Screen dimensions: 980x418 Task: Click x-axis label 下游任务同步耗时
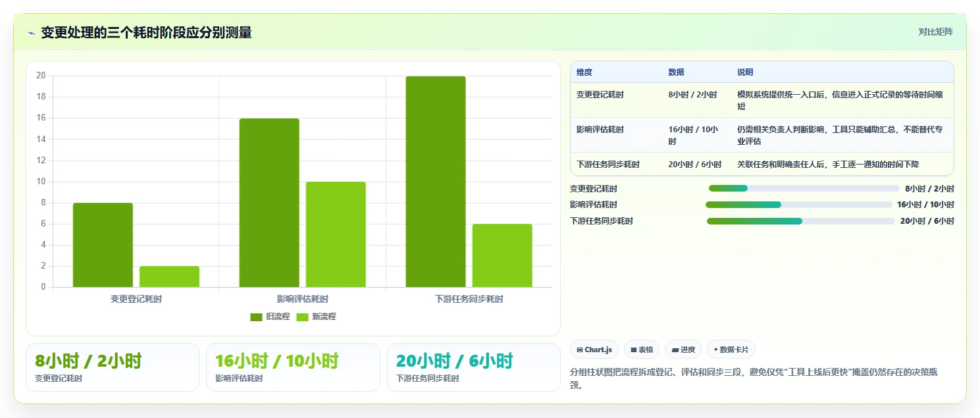pos(469,299)
